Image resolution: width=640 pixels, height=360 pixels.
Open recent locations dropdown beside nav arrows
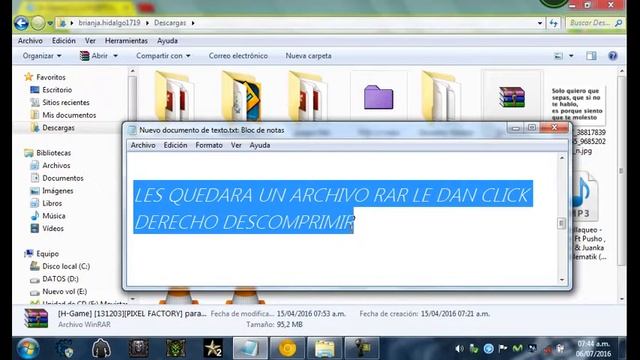(50, 23)
